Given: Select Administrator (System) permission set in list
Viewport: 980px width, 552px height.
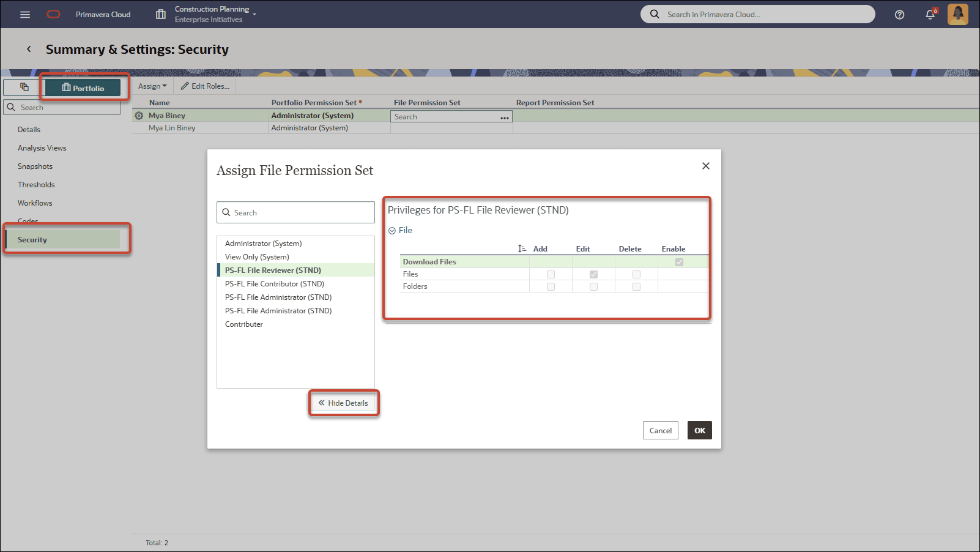Looking at the screenshot, I should tap(296, 244).
